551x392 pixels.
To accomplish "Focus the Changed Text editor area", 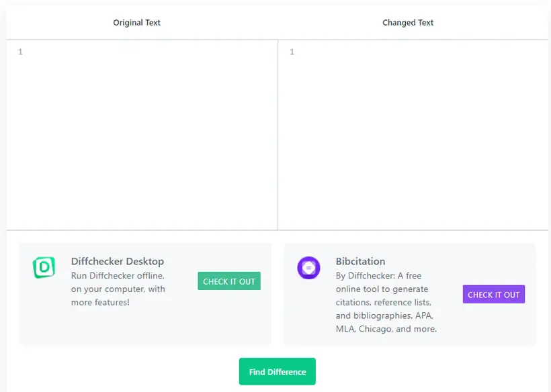I will click(x=413, y=135).
